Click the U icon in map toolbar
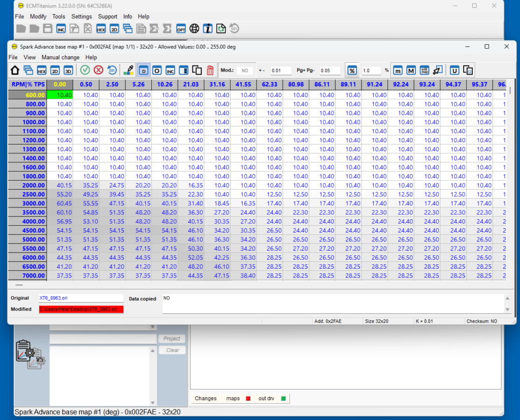This screenshot has height=420, width=520. coord(454,70)
